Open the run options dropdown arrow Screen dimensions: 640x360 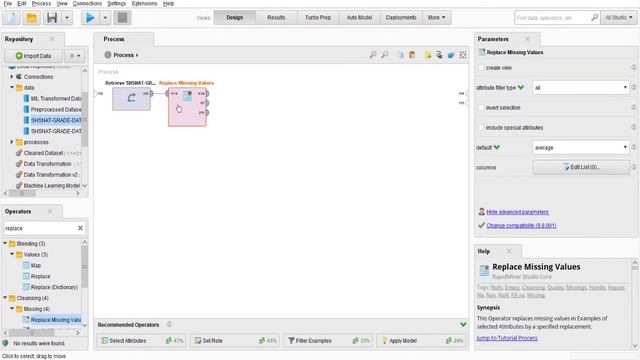[x=105, y=18]
